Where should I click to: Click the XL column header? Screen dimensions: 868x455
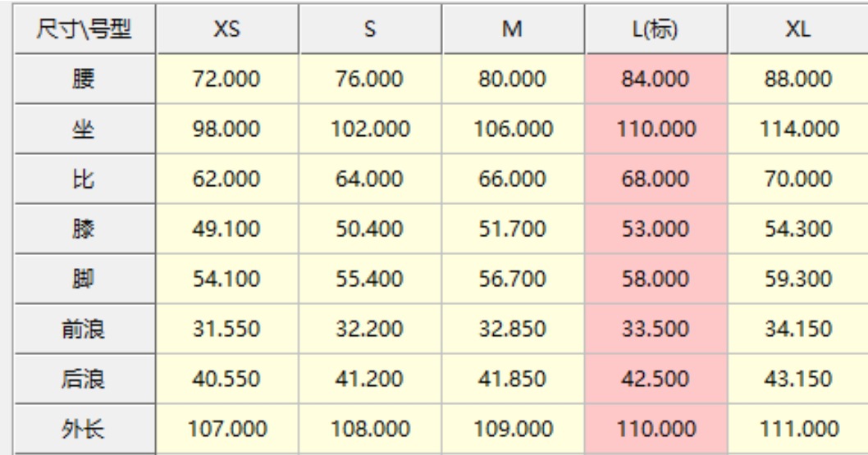(797, 30)
